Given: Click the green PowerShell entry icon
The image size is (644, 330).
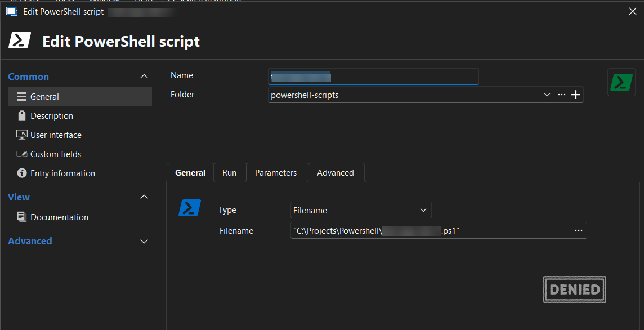Looking at the screenshot, I should click(x=621, y=82).
